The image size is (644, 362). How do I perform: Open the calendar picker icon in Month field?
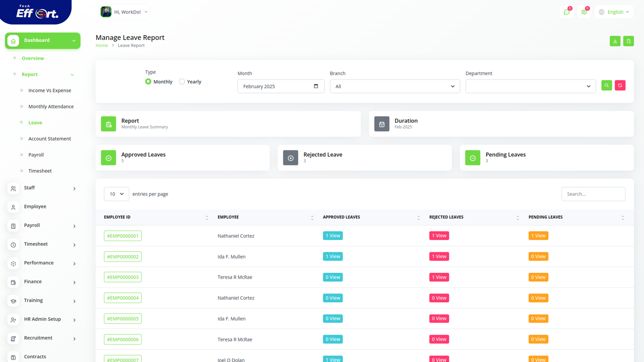pos(316,86)
